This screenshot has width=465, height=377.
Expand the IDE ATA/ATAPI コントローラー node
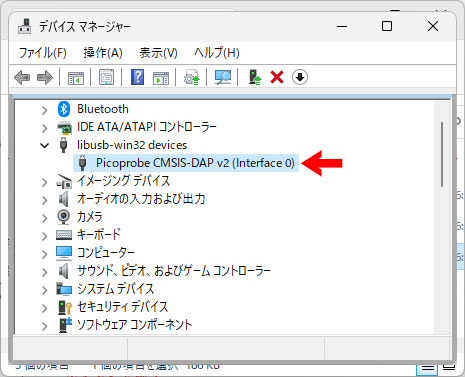(44, 128)
